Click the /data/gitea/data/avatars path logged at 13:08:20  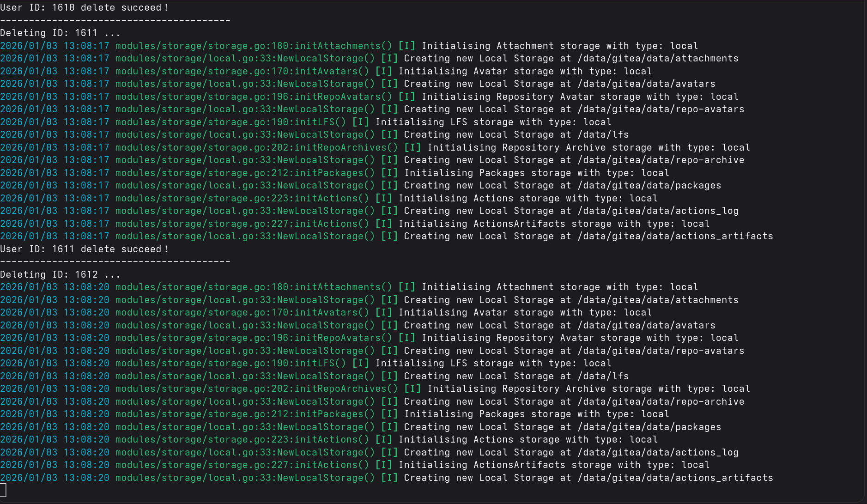point(646,325)
